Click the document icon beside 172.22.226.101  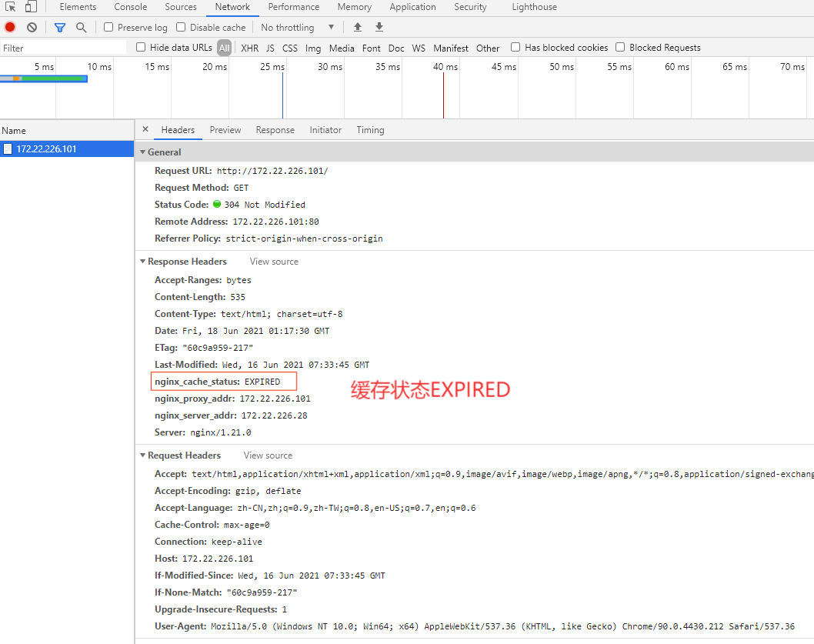[8, 149]
